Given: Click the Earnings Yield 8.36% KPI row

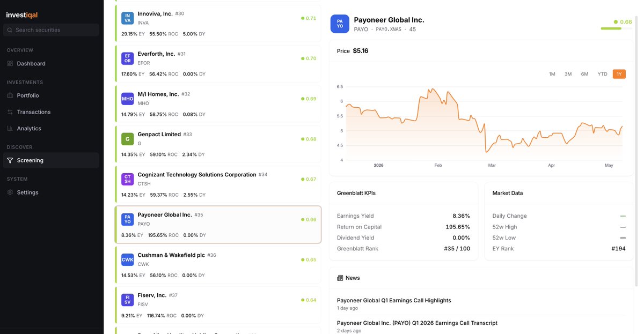Looking at the screenshot, I should 404,216.
